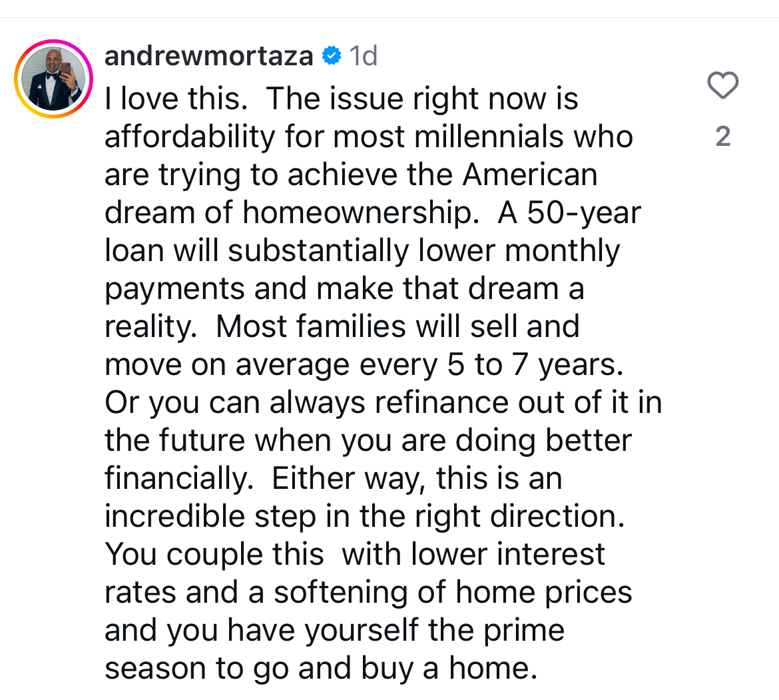Open andrewmortaza's profile picture story
The width and height of the screenshot is (779, 700).
tap(53, 79)
